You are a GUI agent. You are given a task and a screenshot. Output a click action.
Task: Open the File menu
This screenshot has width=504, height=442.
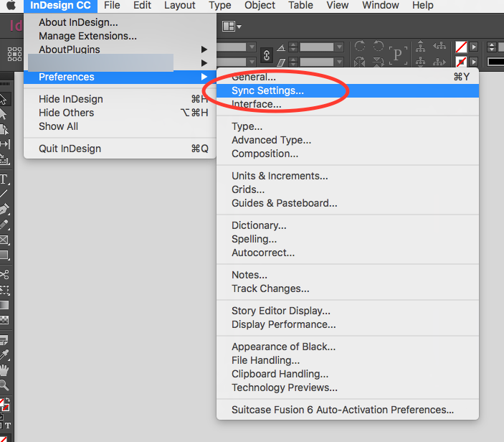coord(112,6)
